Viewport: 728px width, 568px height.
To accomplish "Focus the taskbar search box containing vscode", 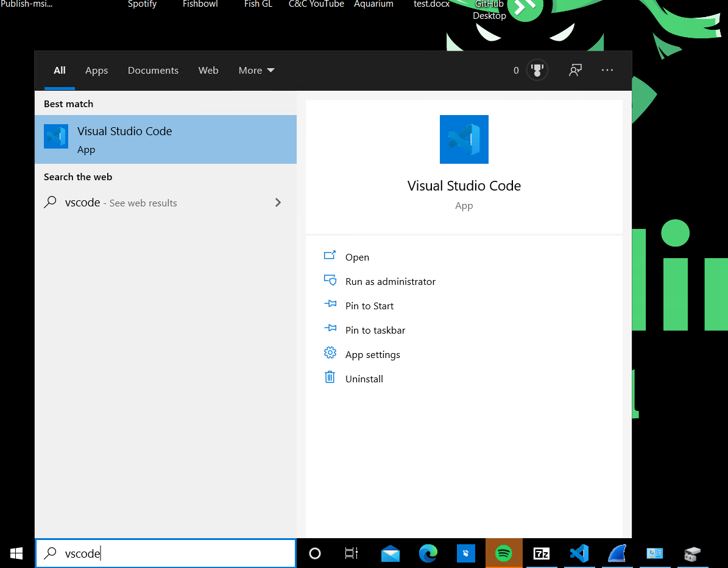I will [x=166, y=553].
